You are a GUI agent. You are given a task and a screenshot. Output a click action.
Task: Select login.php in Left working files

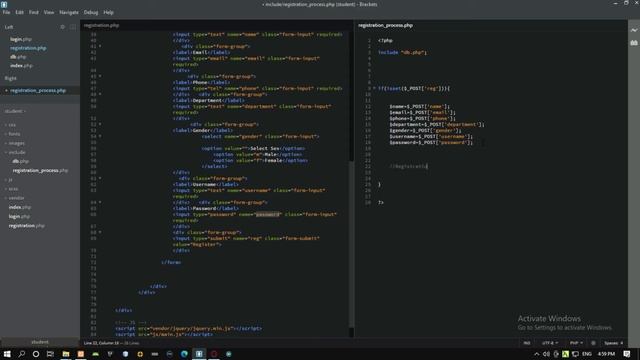pyautogui.click(x=21, y=39)
